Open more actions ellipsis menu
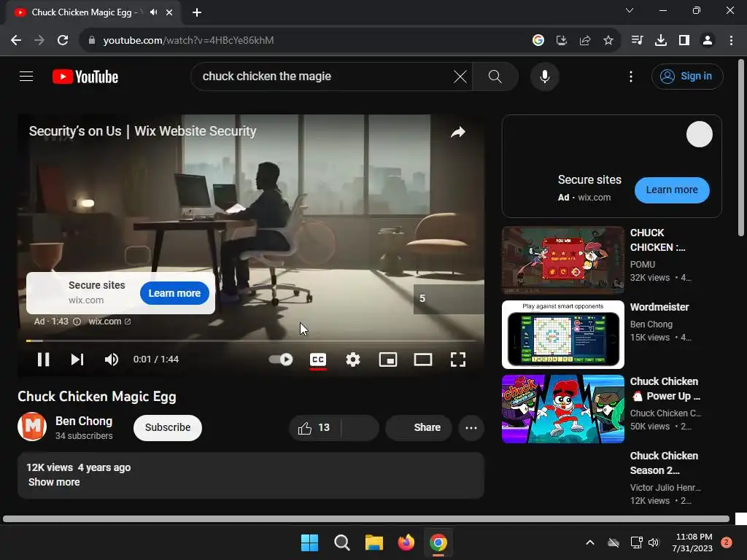This screenshot has width=747, height=560. 471,427
